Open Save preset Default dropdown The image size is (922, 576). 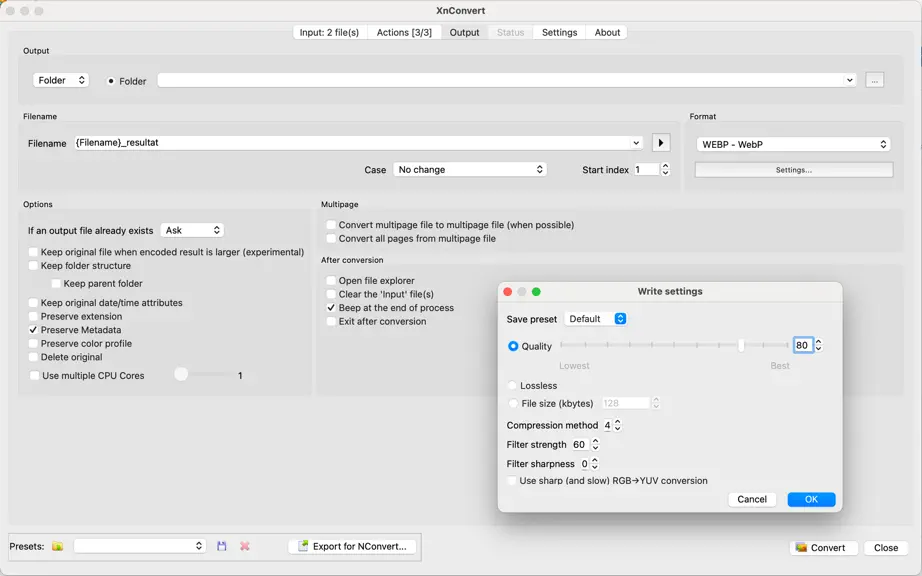595,319
